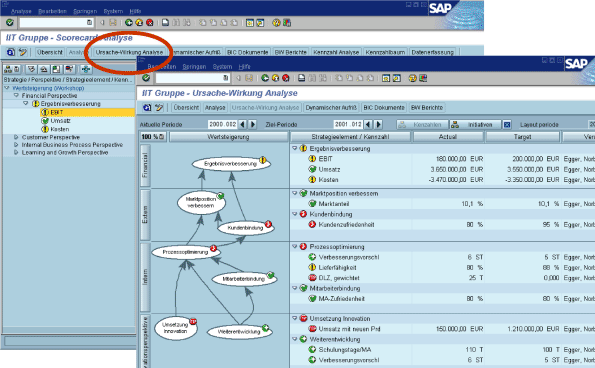Collapse Wertsteigerung (Workshop) tree root
Screen dimensions: 595x368
[x=6, y=88]
